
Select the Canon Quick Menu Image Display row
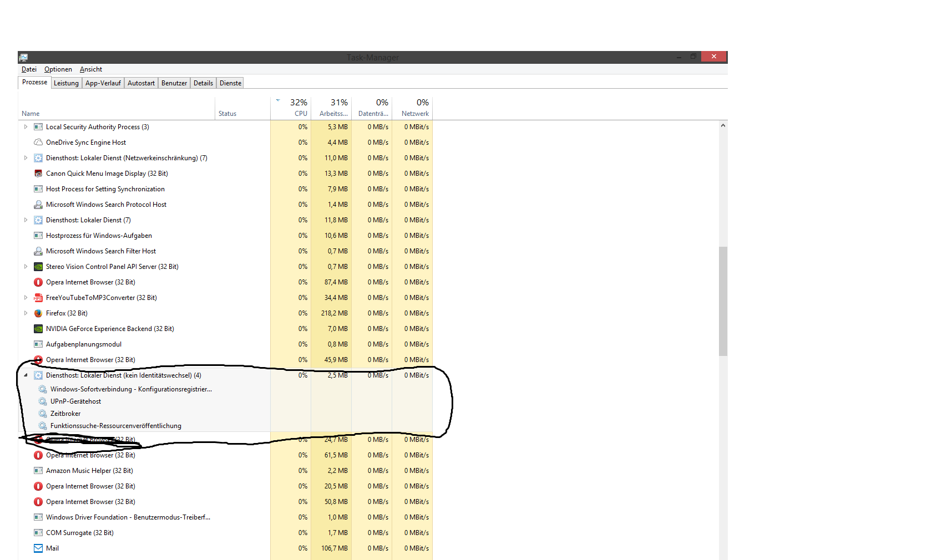click(x=225, y=174)
